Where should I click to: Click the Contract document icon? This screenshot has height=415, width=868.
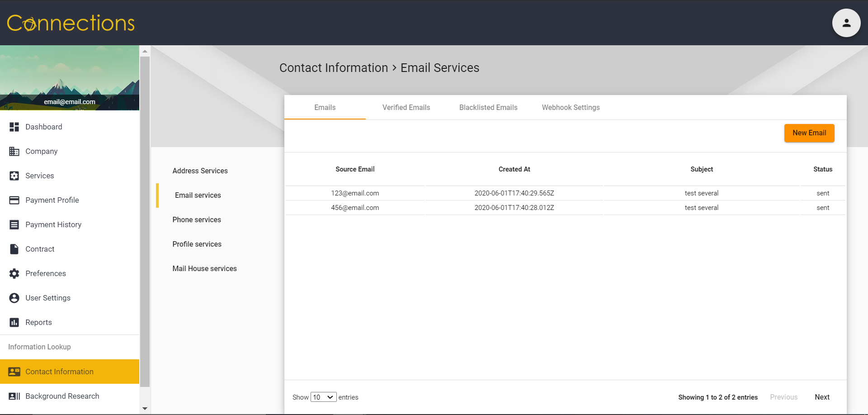[14, 249]
